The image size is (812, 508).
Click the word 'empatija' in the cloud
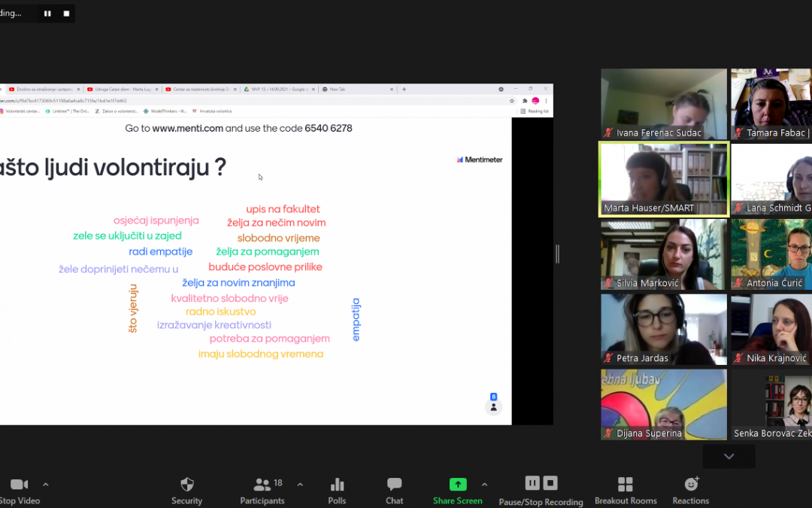[356, 319]
